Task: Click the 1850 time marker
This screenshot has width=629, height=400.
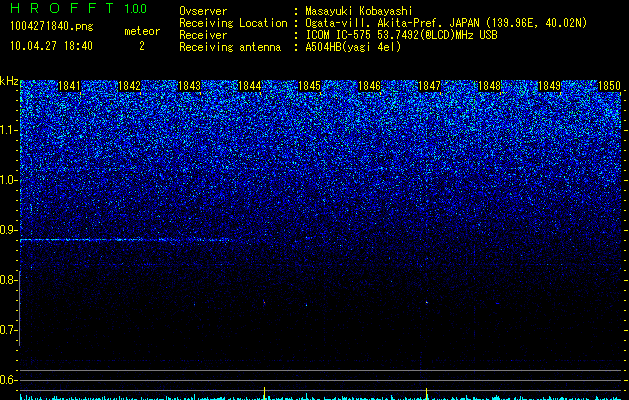Action: tap(610, 86)
